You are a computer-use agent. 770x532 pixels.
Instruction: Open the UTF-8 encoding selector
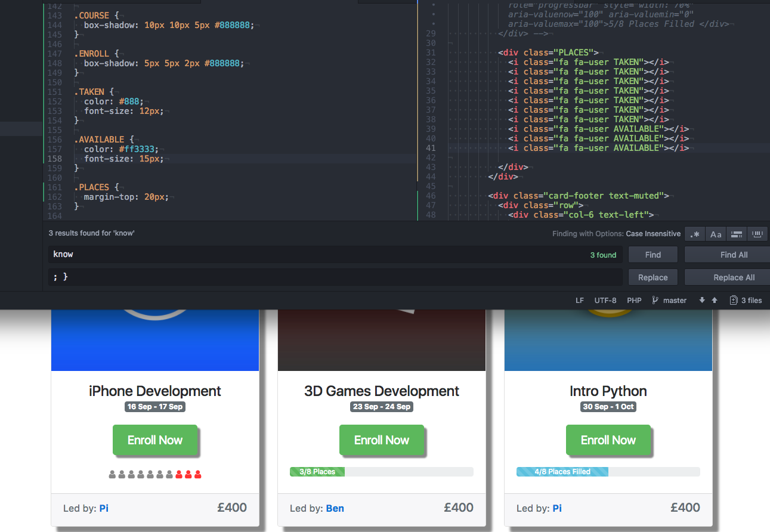pyautogui.click(x=605, y=301)
